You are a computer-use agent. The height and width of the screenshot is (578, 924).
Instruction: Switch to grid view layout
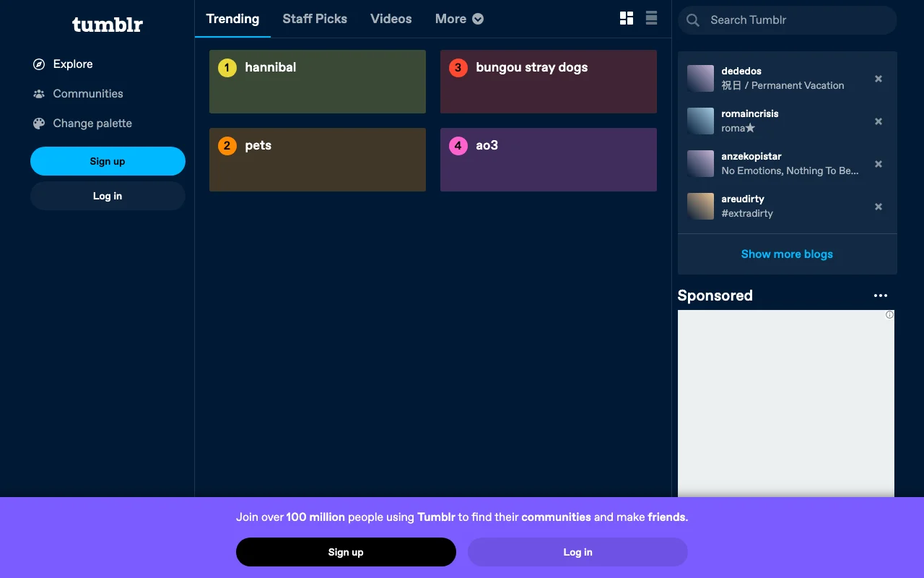(x=627, y=19)
